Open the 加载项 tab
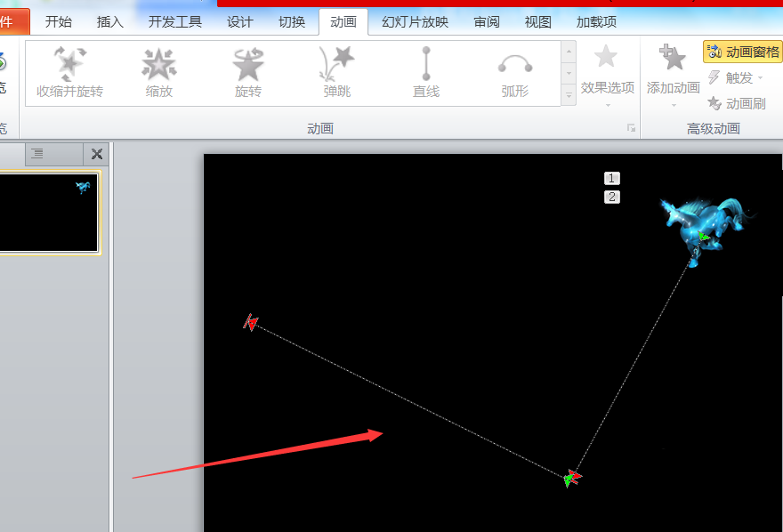Image resolution: width=783 pixels, height=532 pixels. (596, 22)
